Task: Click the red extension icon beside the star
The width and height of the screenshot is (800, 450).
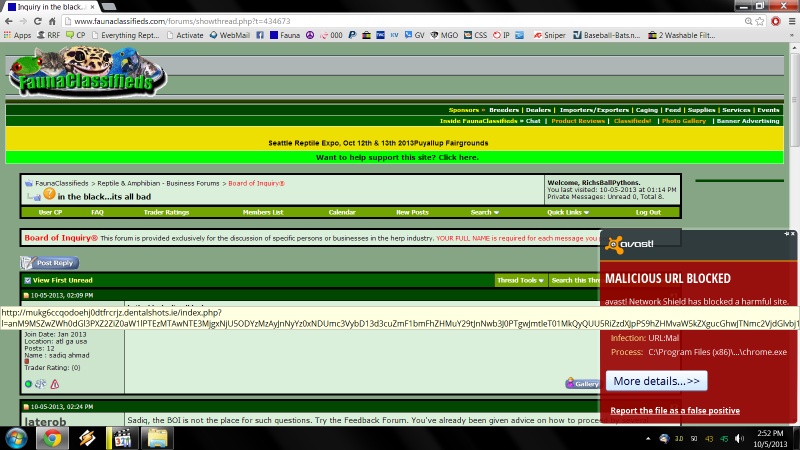Action: tap(776, 21)
